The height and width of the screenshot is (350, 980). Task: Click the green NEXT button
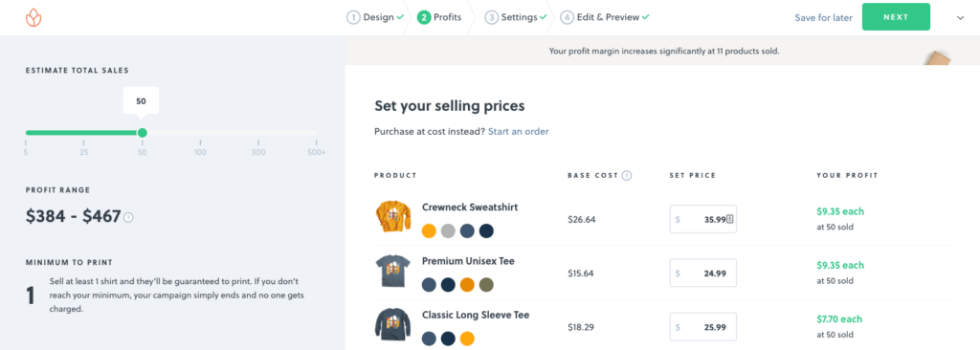[896, 17]
